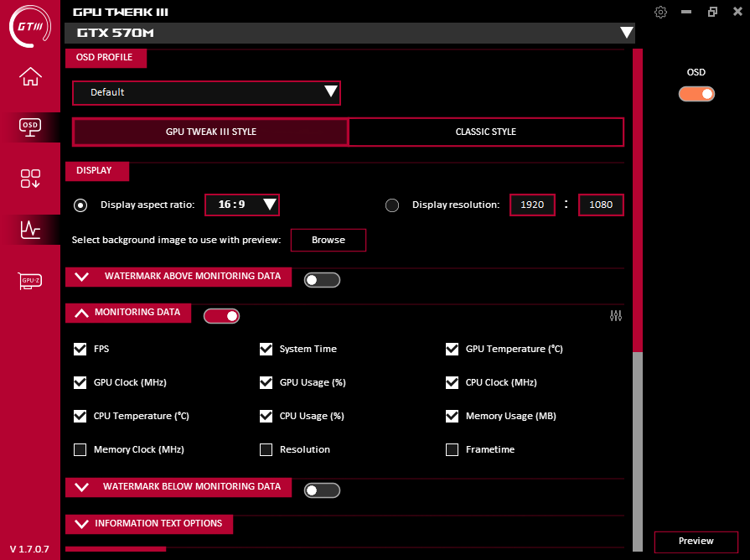Click the gray scrollbar track below thumb
The height and width of the screenshot is (560, 750).
pyautogui.click(x=638, y=451)
